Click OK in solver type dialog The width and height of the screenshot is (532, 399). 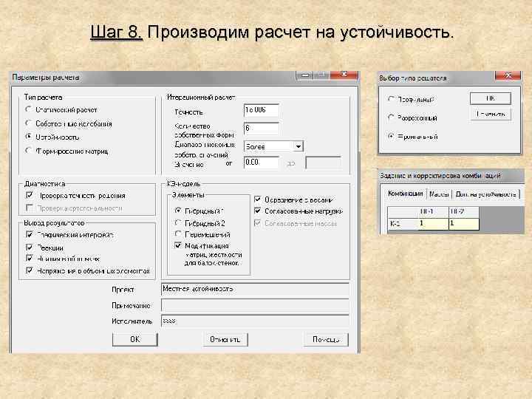491,98
